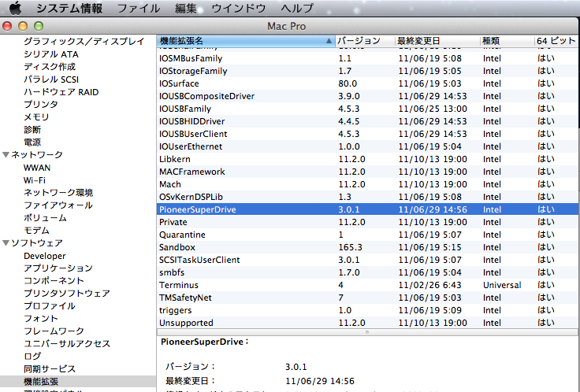The height and width of the screenshot is (392, 580).
Task: Select ハードウェア RAID in sidebar
Action: 61,92
